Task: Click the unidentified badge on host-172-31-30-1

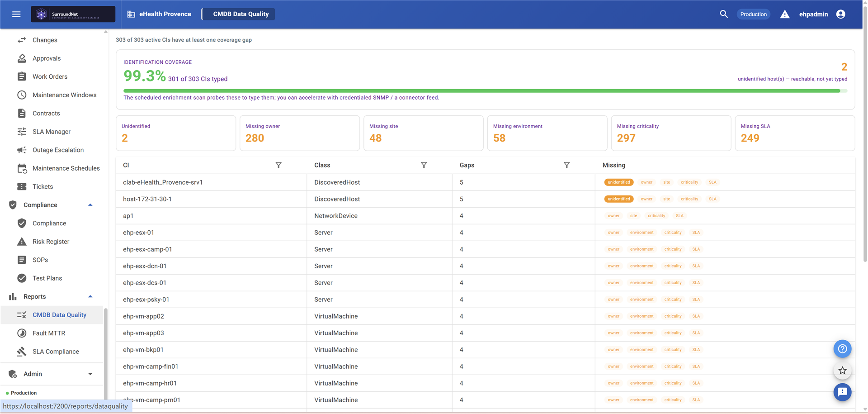Action: pos(618,199)
